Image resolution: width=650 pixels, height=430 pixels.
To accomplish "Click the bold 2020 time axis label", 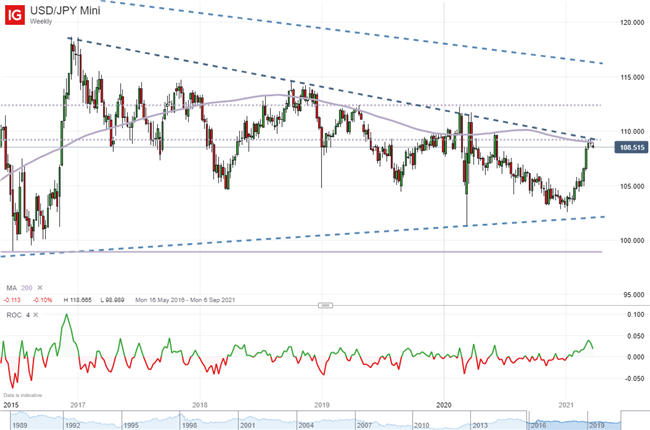I will pos(444,405).
